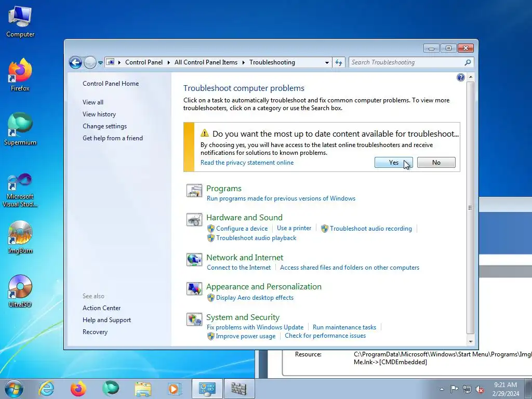The width and height of the screenshot is (532, 399).
Task: Open Help and Support link
Action: coord(107,320)
